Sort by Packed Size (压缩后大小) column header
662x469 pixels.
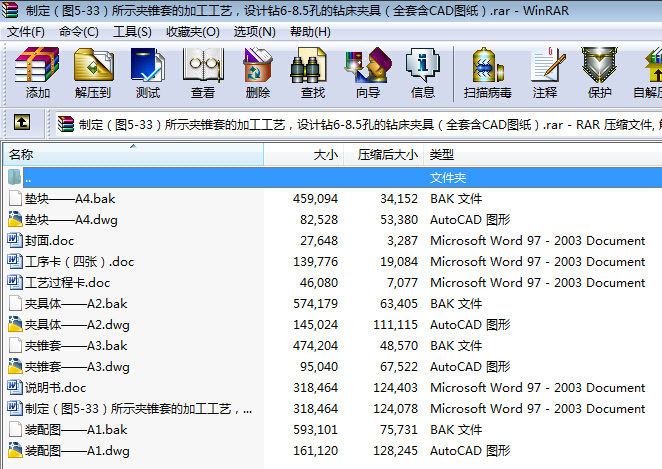384,155
